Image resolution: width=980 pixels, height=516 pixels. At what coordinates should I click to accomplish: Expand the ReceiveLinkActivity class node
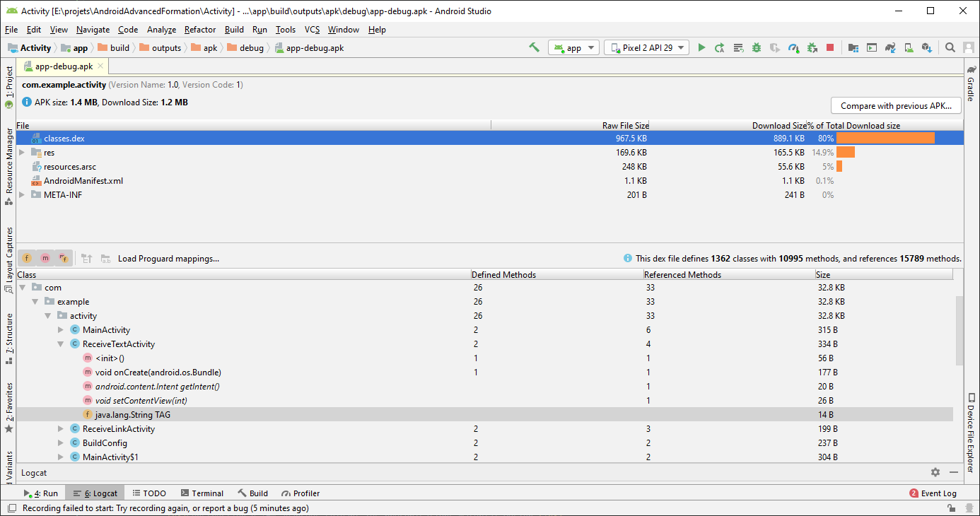point(61,429)
